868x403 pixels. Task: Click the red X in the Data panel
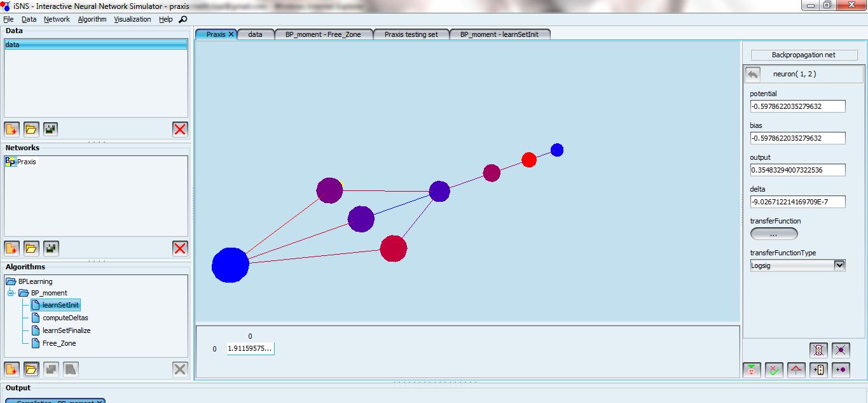coord(180,129)
